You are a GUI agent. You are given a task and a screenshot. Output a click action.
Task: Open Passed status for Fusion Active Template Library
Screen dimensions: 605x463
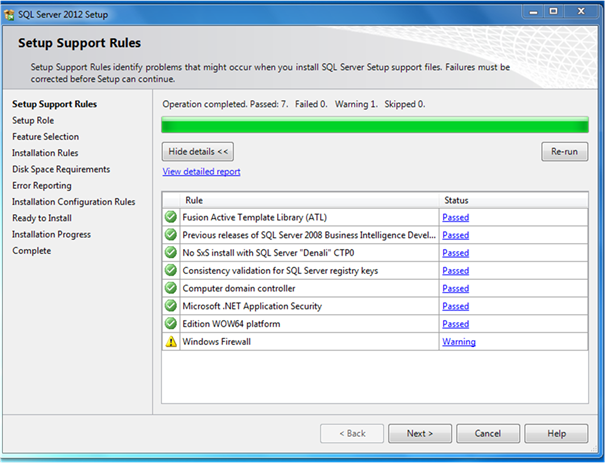click(x=456, y=218)
